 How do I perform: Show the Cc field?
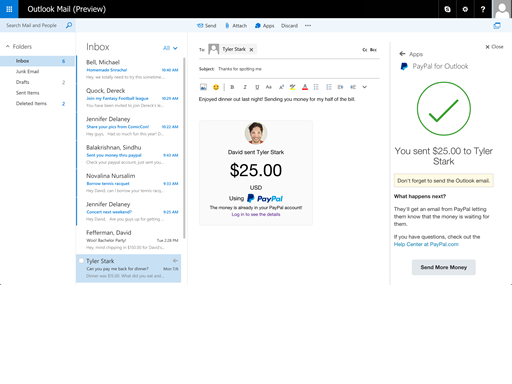[x=365, y=50]
